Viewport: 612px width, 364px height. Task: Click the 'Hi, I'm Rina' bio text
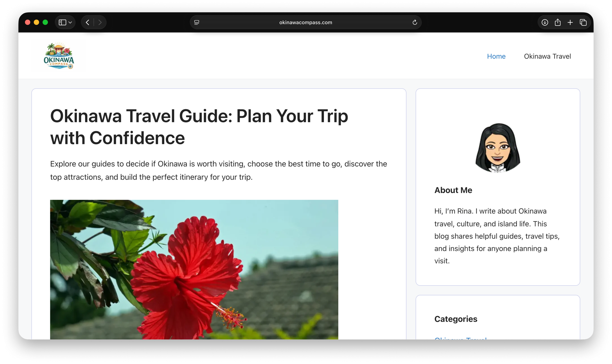pos(497,236)
